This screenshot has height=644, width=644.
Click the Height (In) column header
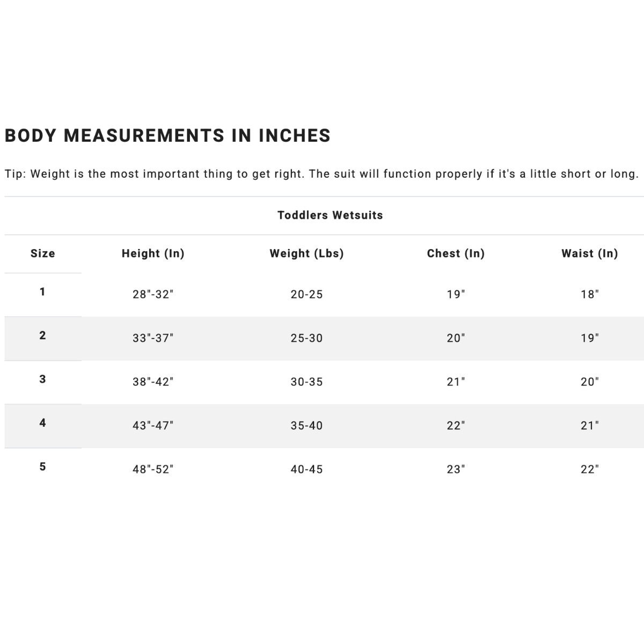click(x=153, y=253)
